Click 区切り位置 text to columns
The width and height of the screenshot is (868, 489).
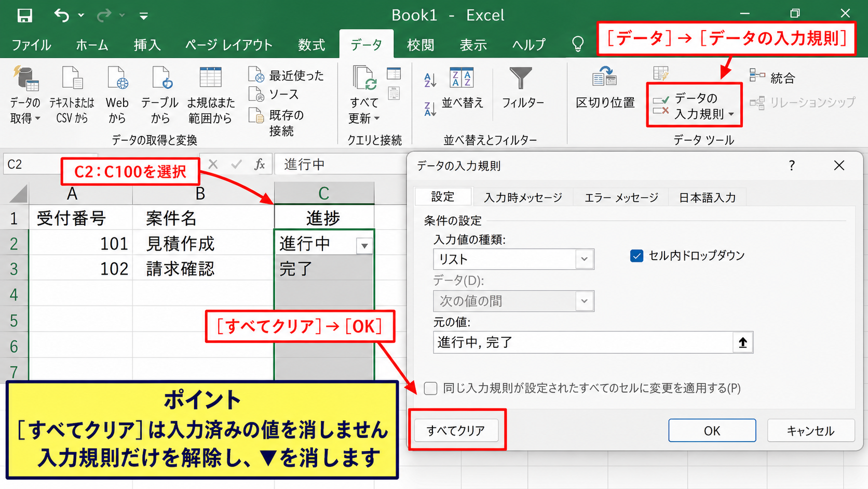[605, 87]
